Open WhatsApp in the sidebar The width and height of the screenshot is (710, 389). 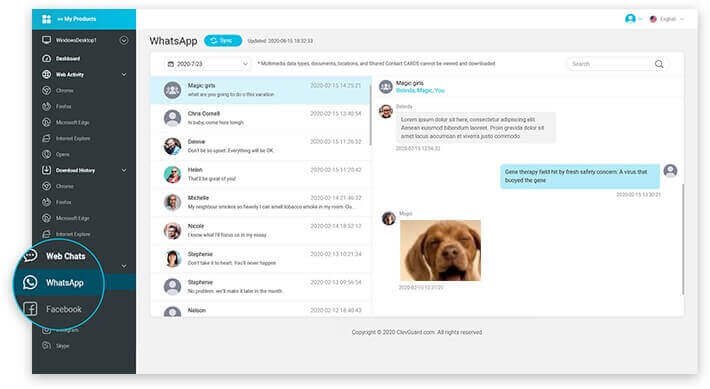pos(65,283)
